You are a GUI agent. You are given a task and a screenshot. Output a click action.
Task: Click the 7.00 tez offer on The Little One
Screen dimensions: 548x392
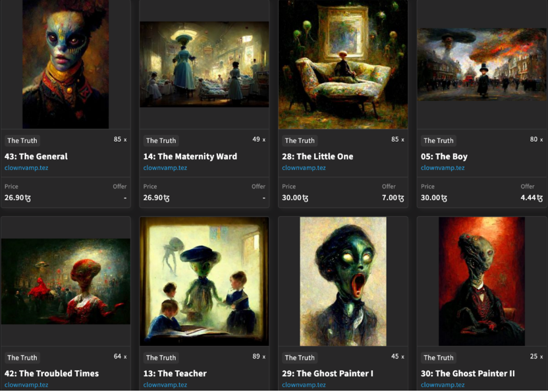393,198
